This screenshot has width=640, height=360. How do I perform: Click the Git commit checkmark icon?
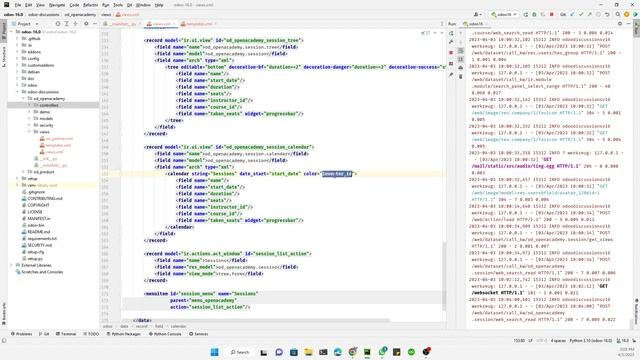pyautogui.click(x=581, y=14)
